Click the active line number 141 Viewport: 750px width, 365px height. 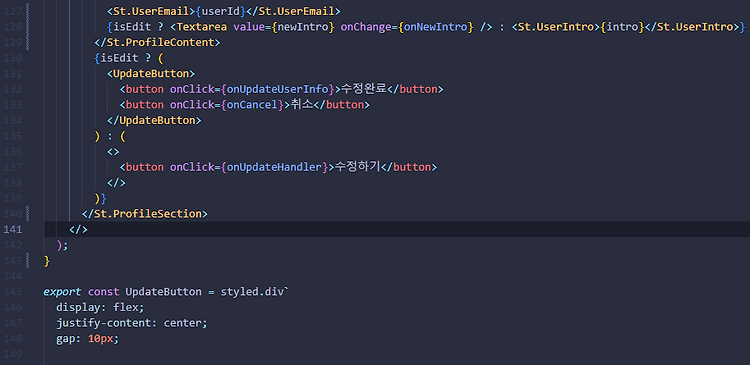[x=12, y=229]
